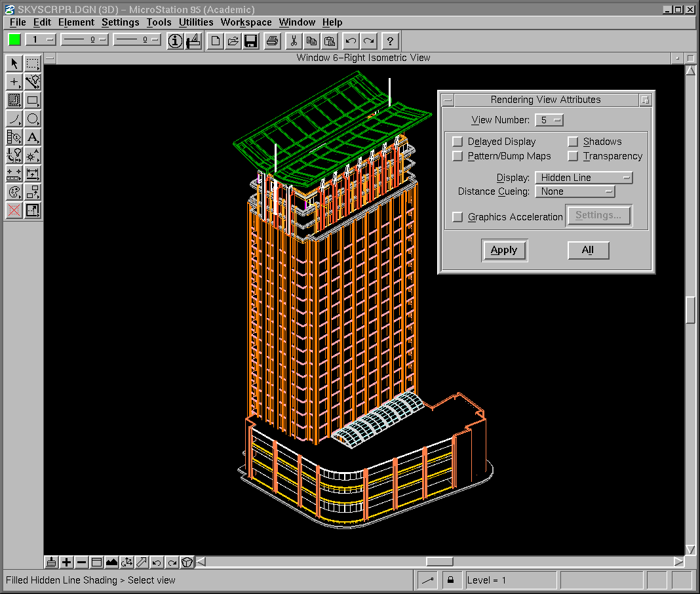
Task: Click the green active color swatch
Action: coord(14,39)
